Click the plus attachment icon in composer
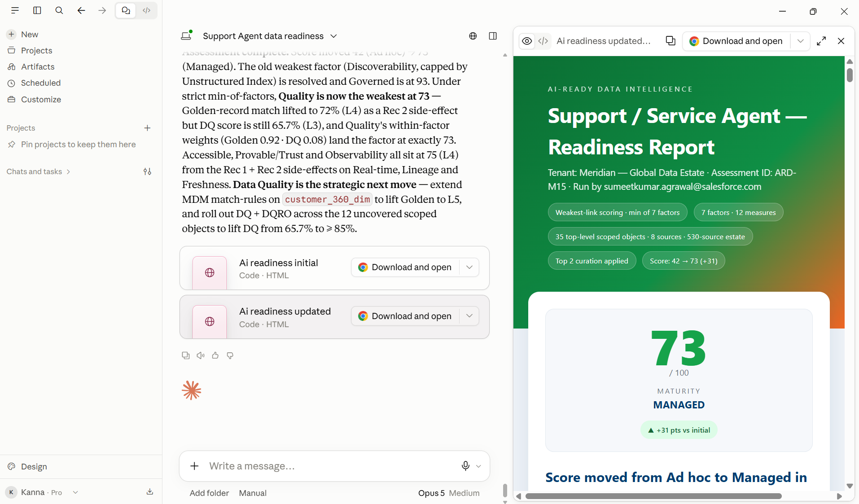The image size is (859, 504). pyautogui.click(x=194, y=466)
